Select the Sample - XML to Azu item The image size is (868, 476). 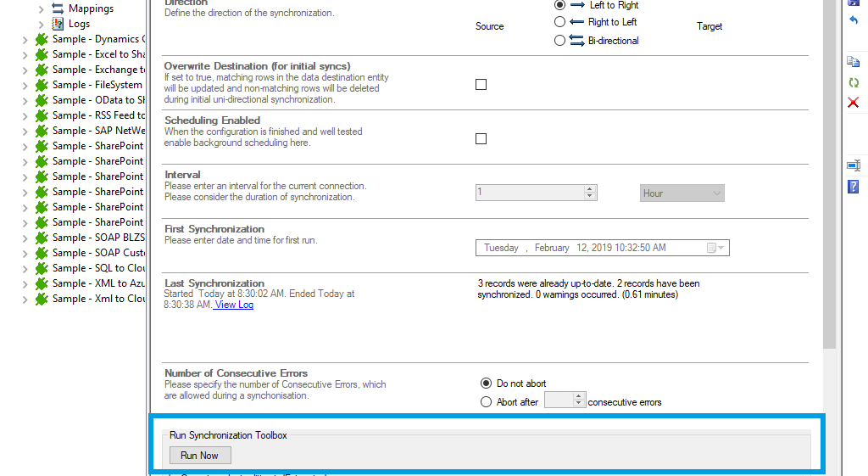point(98,283)
